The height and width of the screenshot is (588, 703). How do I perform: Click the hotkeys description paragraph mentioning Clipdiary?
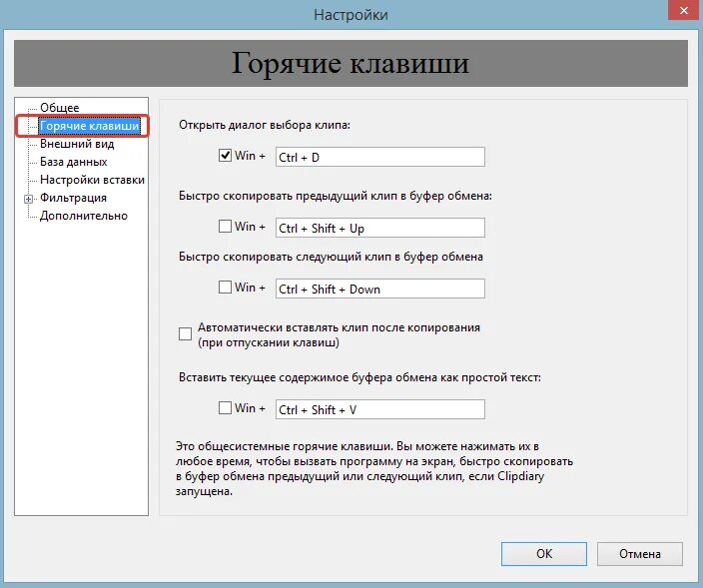(x=374, y=469)
